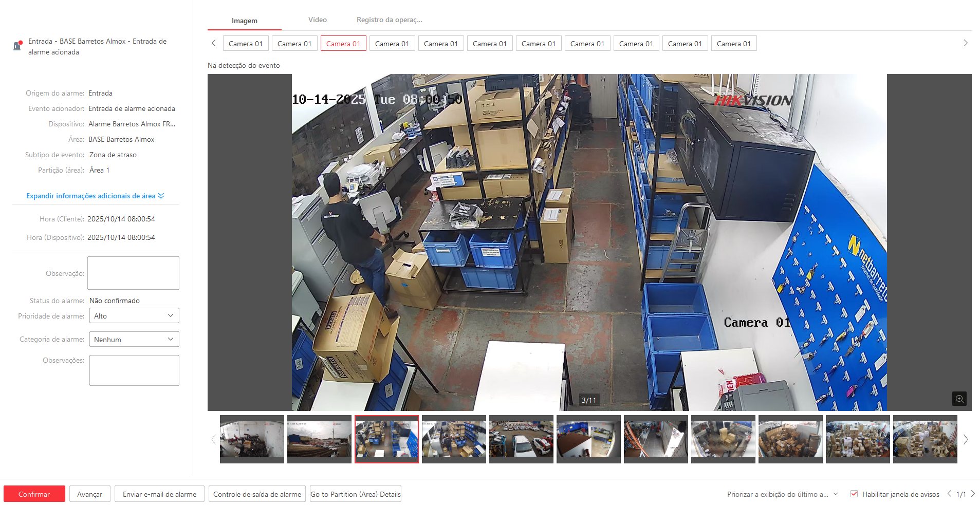Image resolution: width=980 pixels, height=505 pixels.
Task: Open Prioridade de alarme dropdown
Action: 134,316
